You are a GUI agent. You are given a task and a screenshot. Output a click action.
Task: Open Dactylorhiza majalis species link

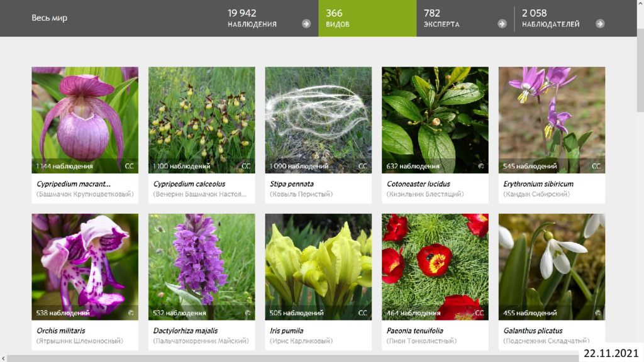pyautogui.click(x=186, y=331)
